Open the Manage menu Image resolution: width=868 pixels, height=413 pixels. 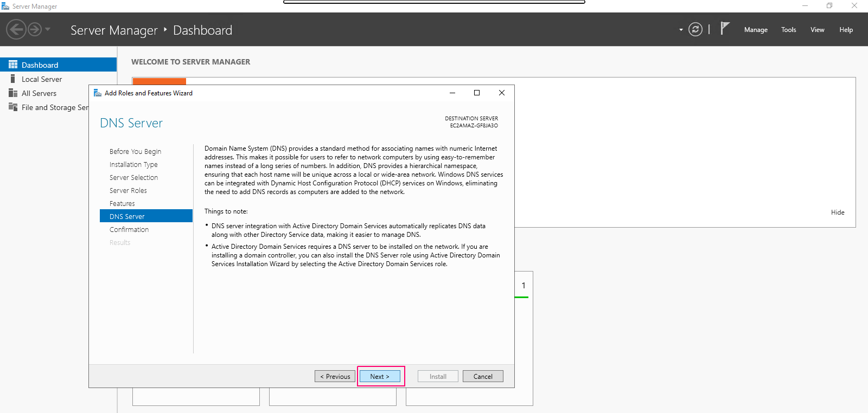click(756, 30)
